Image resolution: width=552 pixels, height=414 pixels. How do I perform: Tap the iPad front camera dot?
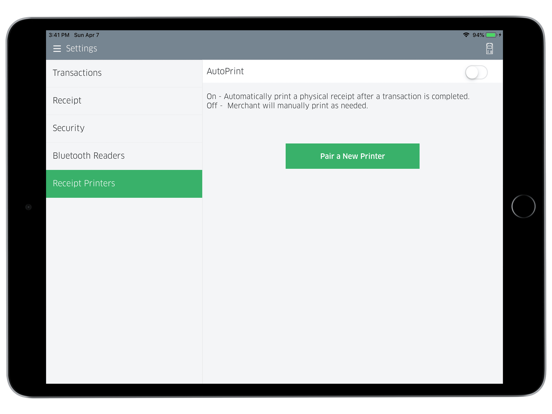click(x=29, y=207)
